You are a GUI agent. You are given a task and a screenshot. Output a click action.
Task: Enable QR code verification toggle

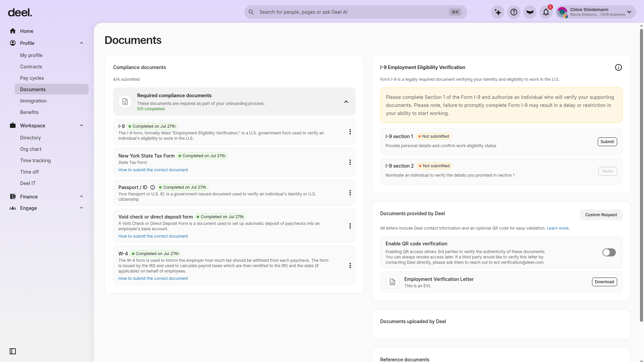coord(609,252)
